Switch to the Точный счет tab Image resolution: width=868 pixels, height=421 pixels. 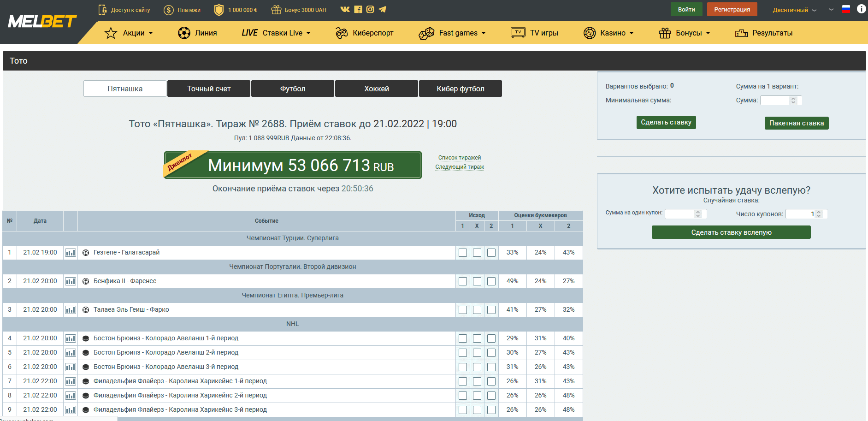click(x=209, y=89)
